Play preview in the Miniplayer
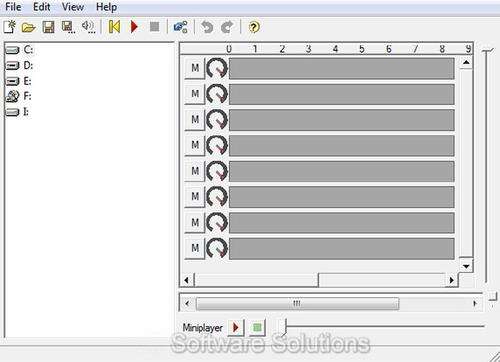The width and height of the screenshot is (500, 362). (236, 327)
